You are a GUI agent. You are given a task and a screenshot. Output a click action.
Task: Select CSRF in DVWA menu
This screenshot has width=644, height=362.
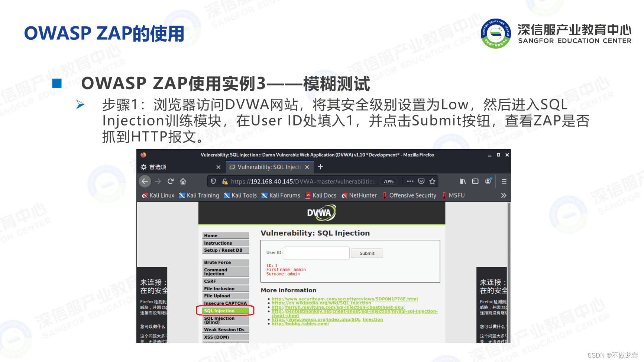226,281
